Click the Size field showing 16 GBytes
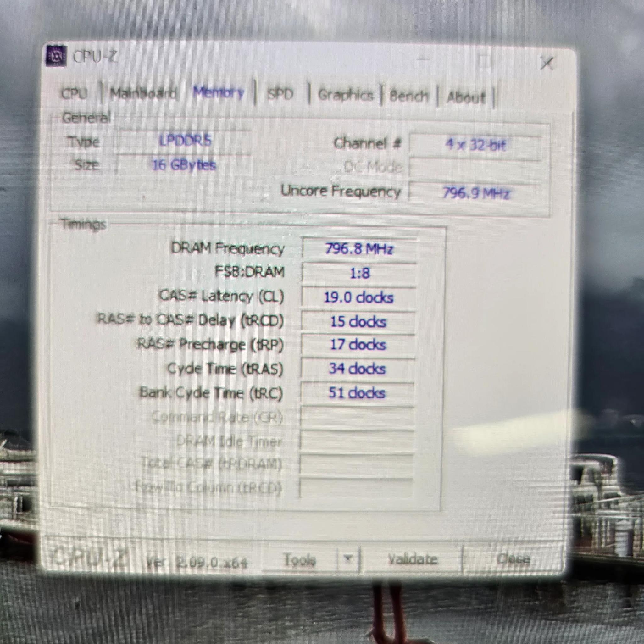The width and height of the screenshot is (644, 644). (x=184, y=165)
